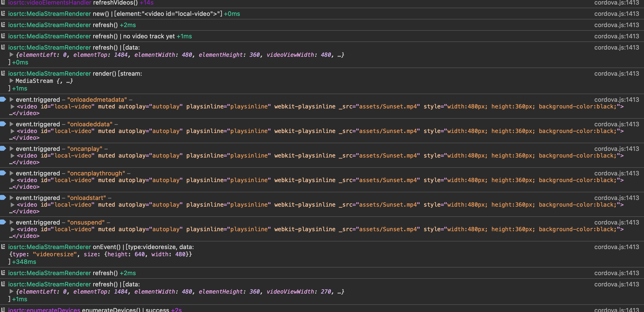Image resolution: width=644 pixels, height=312 pixels.
Task: Select text 'no video track yet'
Action: [x=149, y=36]
